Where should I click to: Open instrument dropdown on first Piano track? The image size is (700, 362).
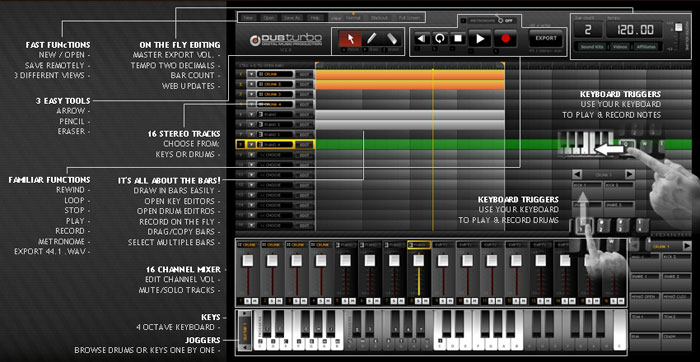point(250,114)
